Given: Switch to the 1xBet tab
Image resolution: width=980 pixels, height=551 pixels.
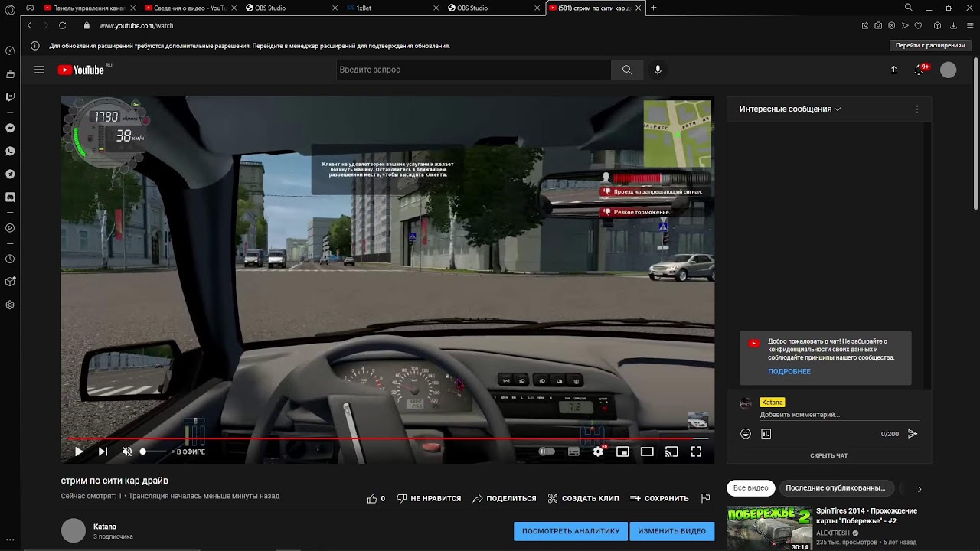Looking at the screenshot, I should [391, 8].
